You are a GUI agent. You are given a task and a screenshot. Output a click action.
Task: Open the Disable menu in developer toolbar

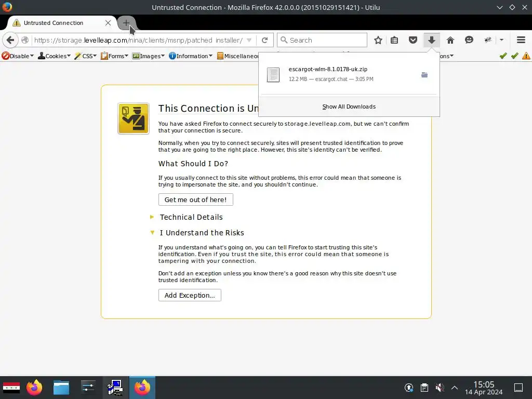pos(18,56)
